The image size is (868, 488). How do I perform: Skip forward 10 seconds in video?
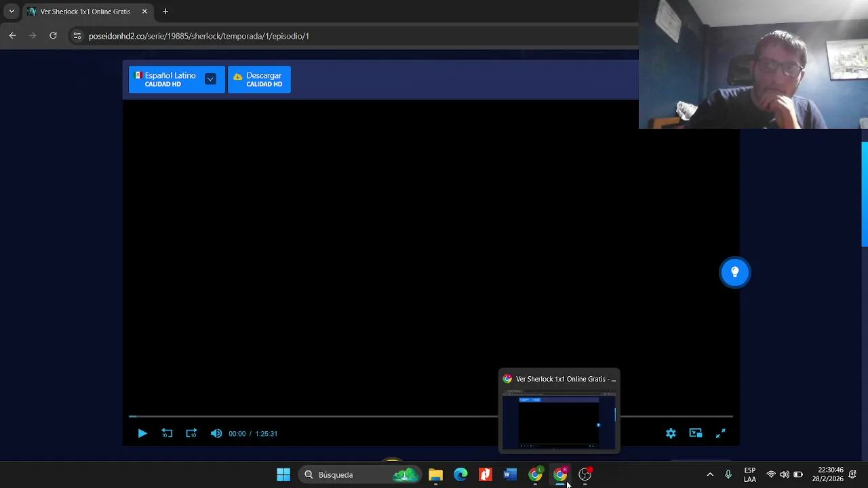coord(191,433)
